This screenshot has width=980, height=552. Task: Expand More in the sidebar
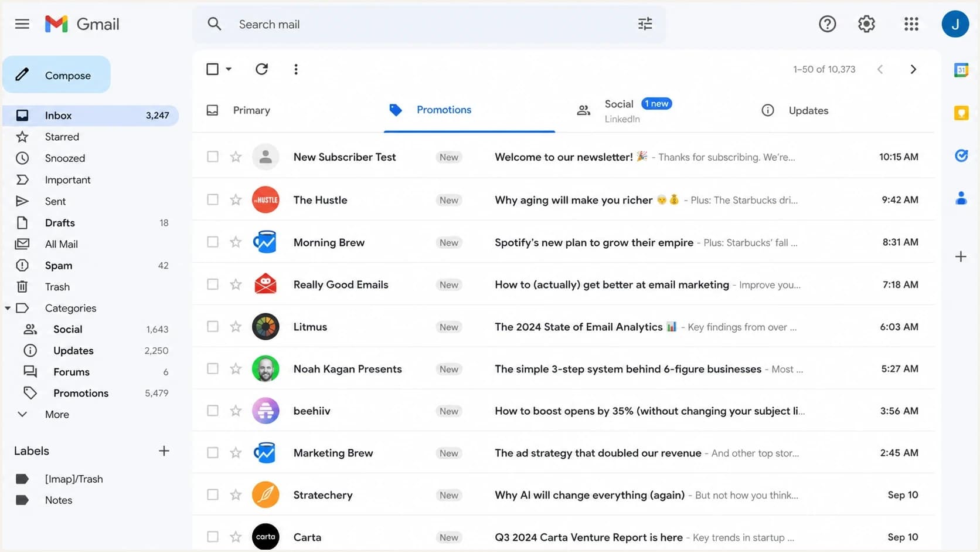click(x=57, y=414)
